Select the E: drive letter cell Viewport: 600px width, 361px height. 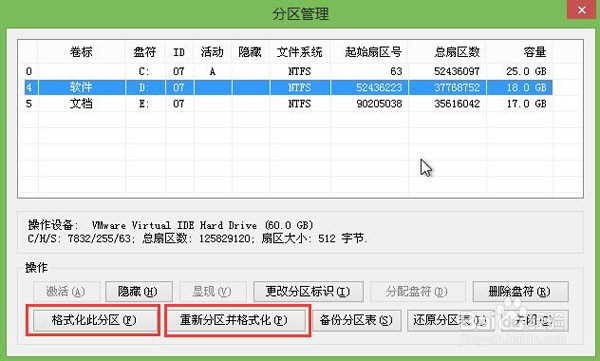(x=144, y=104)
